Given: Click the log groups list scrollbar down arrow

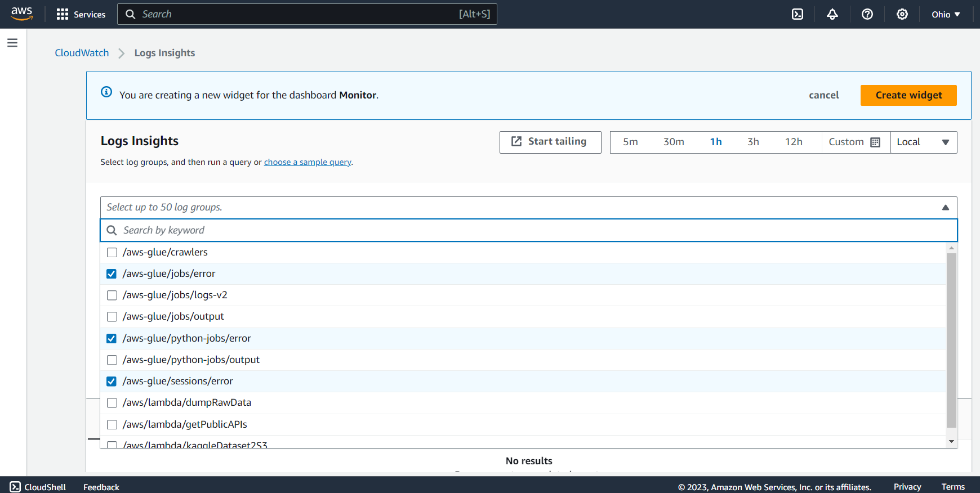Looking at the screenshot, I should click(951, 442).
